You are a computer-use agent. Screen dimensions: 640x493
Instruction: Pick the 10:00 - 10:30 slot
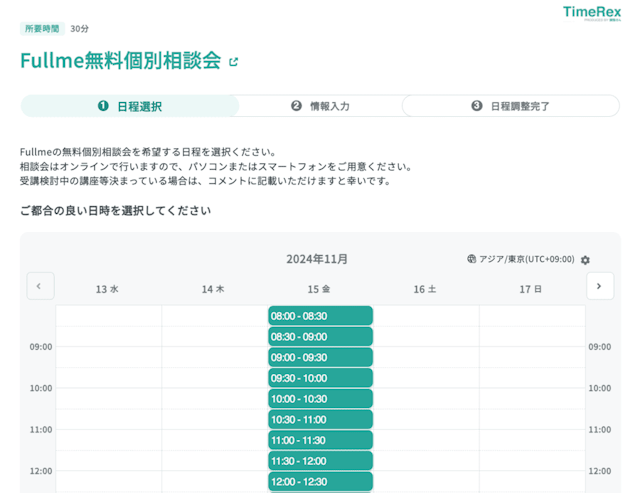(320, 399)
